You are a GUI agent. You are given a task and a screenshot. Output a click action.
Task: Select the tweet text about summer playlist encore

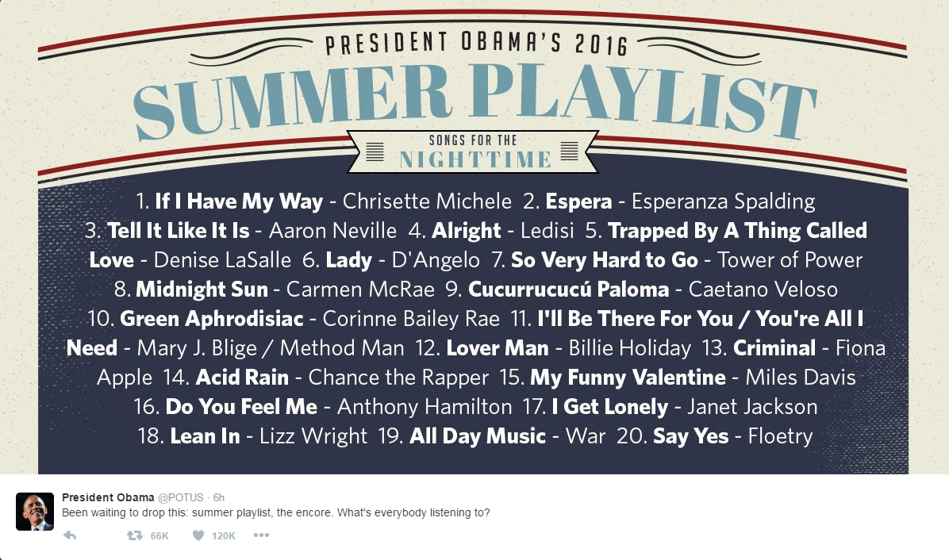coord(276,513)
